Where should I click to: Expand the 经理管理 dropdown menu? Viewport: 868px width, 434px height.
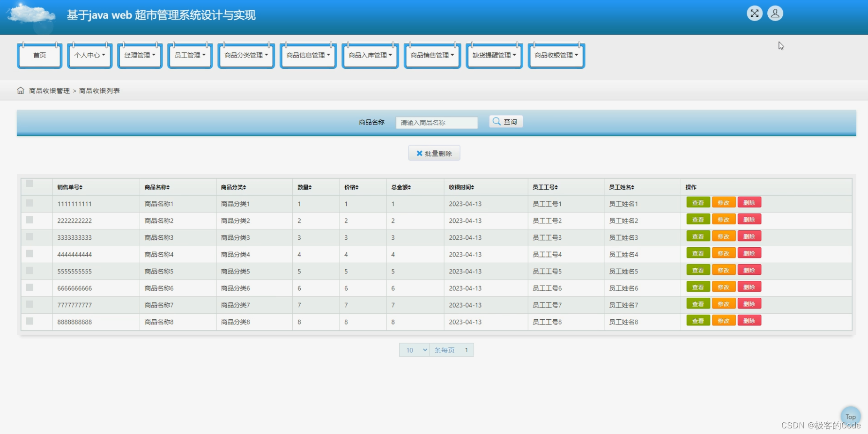(140, 55)
